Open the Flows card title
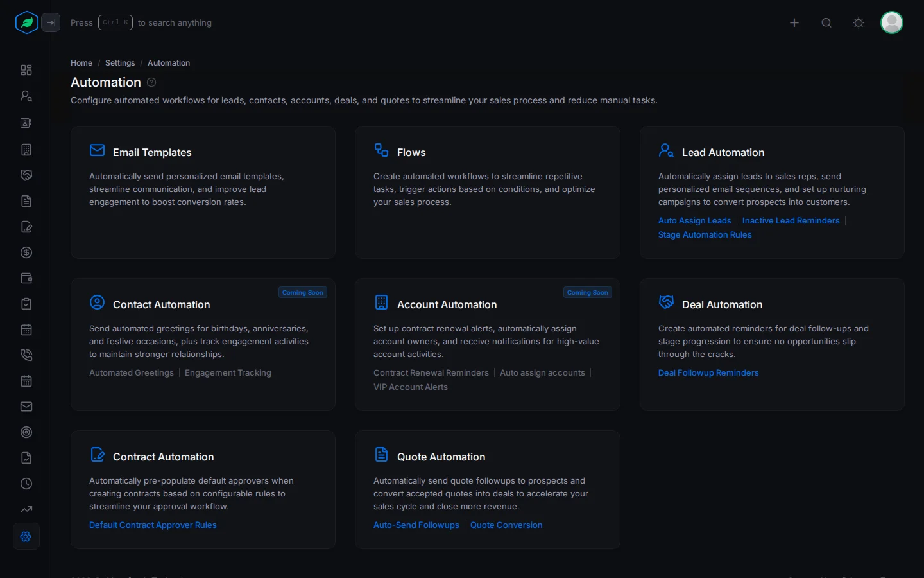 click(x=411, y=152)
